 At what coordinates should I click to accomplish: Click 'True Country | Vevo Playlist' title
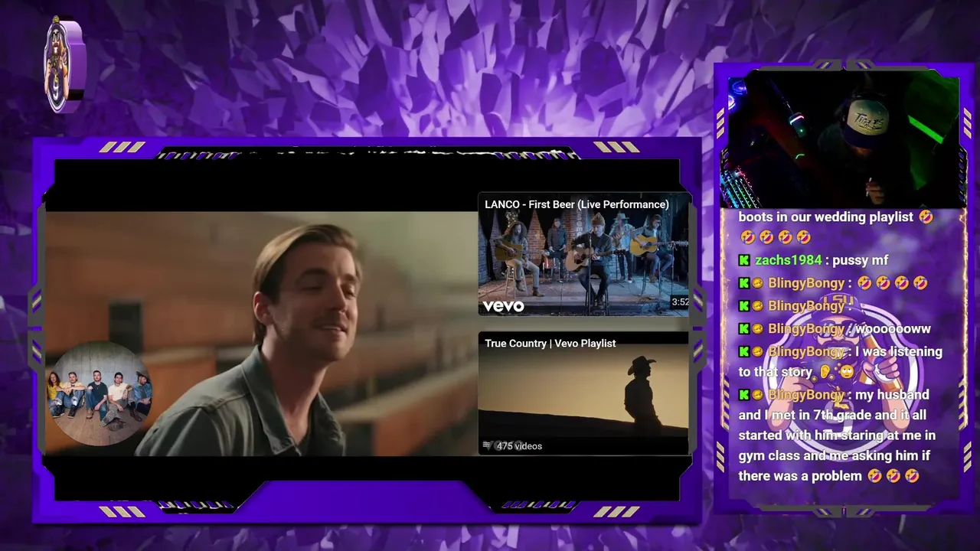(550, 344)
